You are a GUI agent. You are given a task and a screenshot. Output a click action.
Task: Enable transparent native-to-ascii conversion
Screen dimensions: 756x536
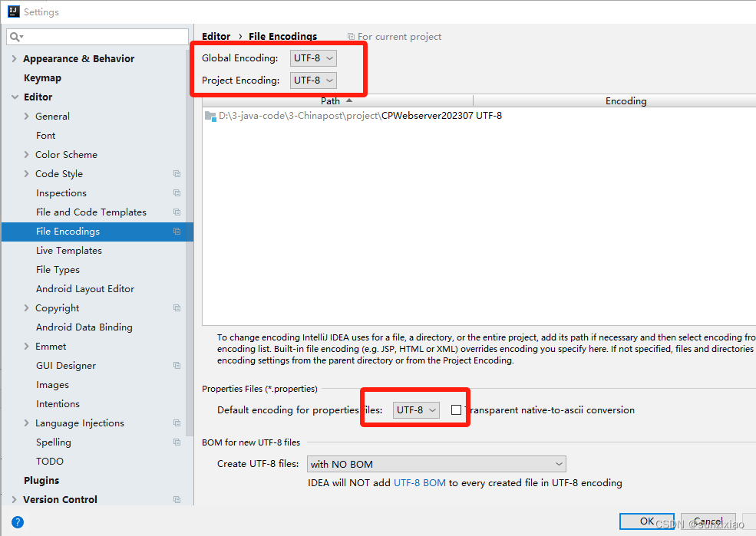click(x=457, y=409)
